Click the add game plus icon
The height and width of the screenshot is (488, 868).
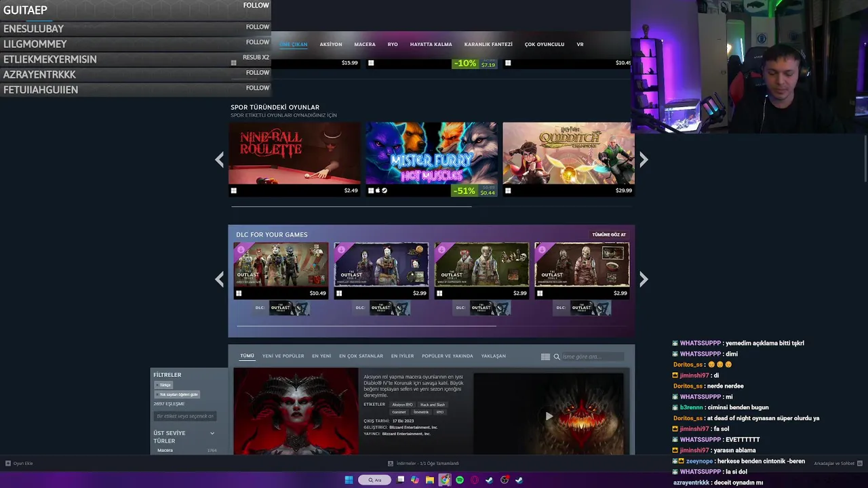[x=8, y=464]
